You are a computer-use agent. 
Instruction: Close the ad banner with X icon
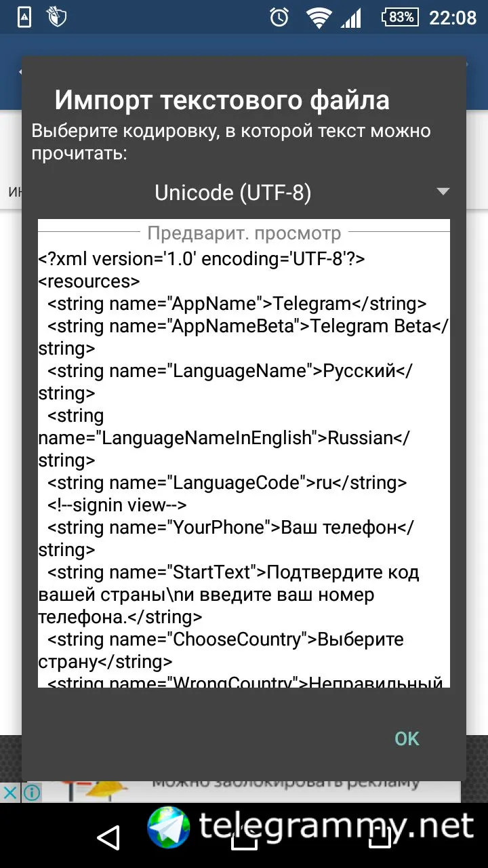pyautogui.click(x=10, y=792)
